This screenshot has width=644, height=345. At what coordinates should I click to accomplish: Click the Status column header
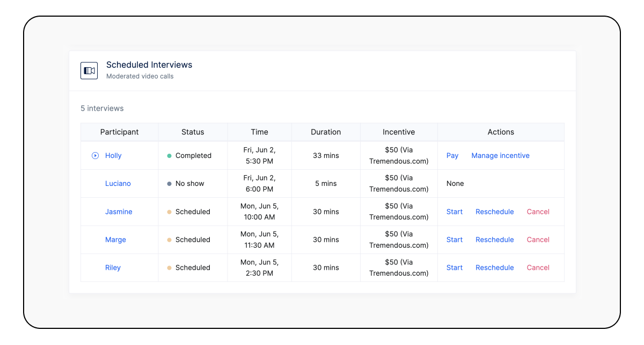click(193, 132)
